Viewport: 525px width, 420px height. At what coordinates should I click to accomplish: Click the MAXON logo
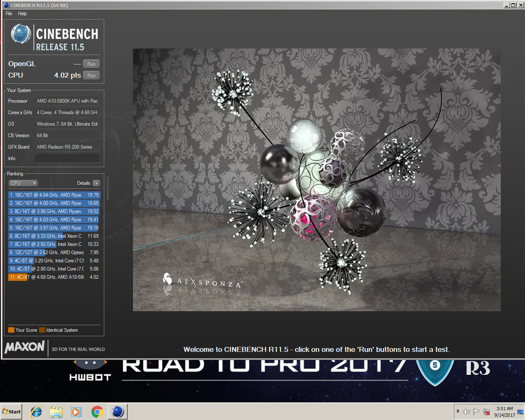pos(25,347)
